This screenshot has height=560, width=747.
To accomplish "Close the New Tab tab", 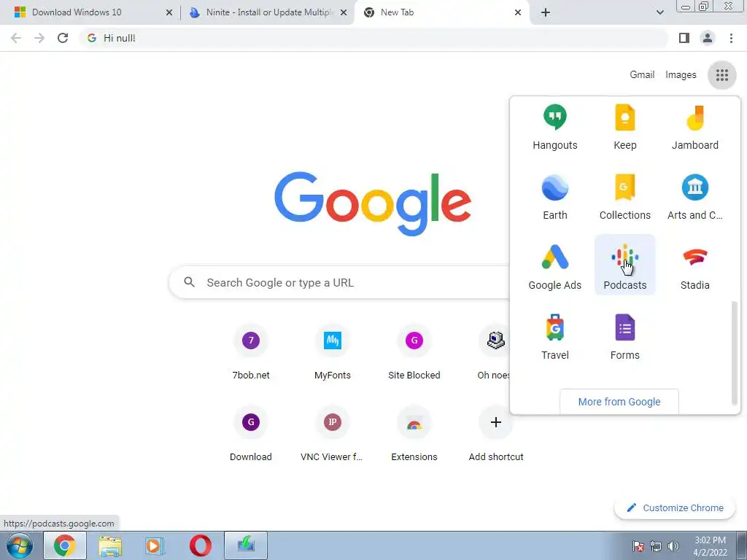I will [518, 13].
